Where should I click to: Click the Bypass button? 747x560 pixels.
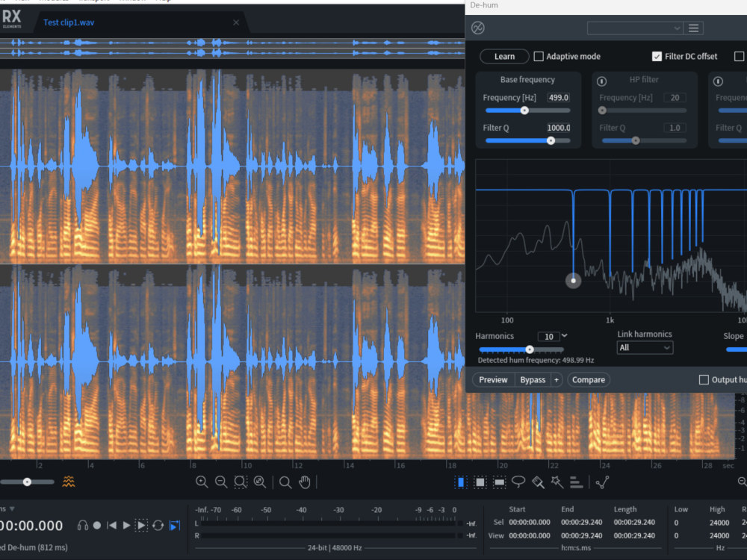click(x=533, y=379)
